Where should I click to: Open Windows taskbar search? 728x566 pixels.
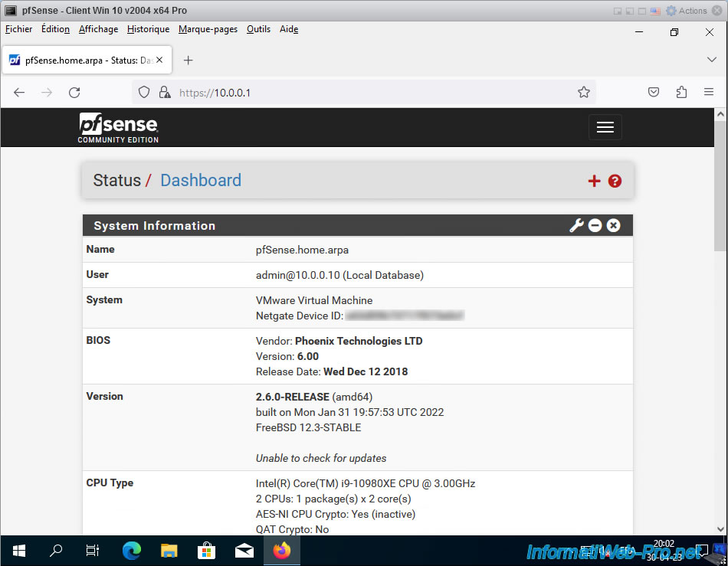(x=56, y=551)
